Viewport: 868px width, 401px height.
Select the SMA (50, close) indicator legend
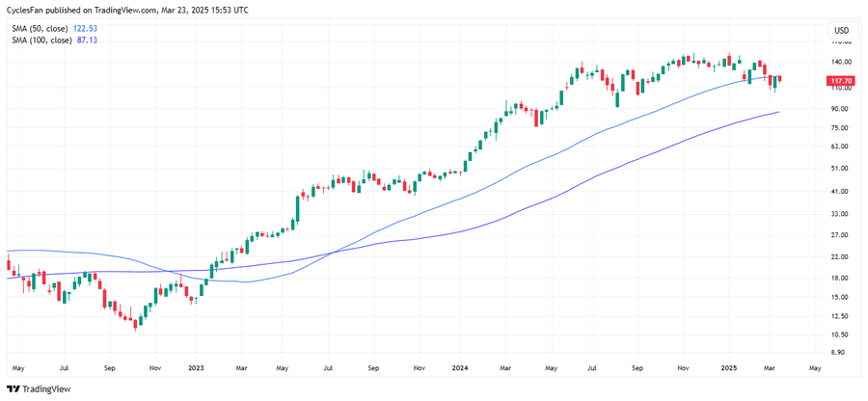coord(41,29)
